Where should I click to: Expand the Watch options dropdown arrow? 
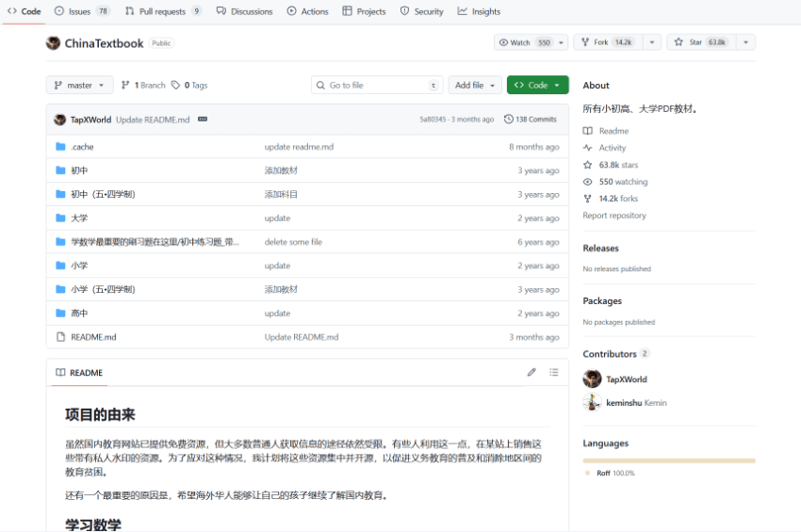pos(562,42)
